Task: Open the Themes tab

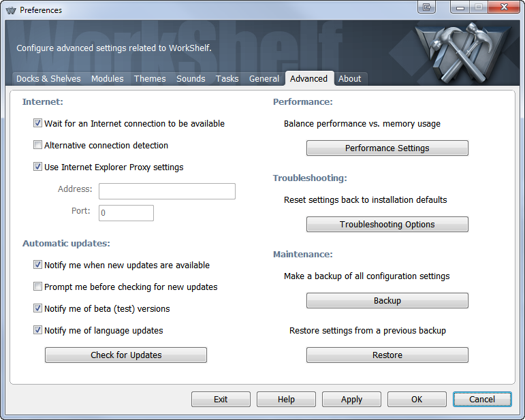Action: click(x=150, y=79)
